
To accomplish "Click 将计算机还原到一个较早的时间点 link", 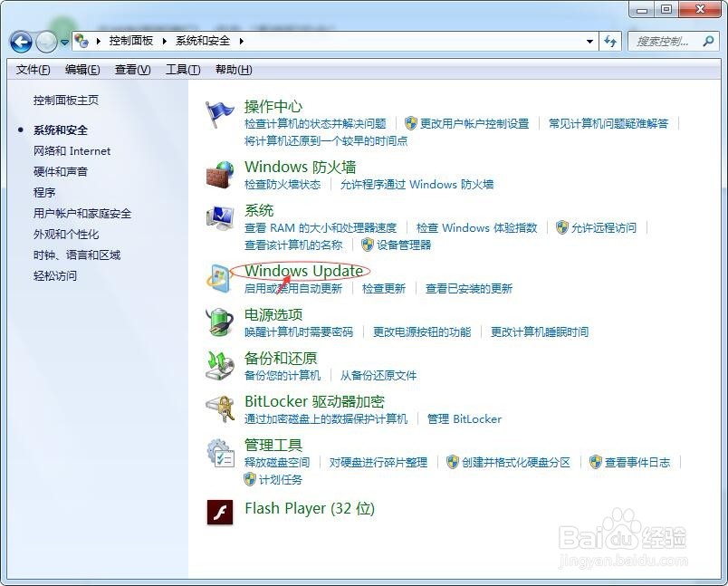I will [x=326, y=140].
